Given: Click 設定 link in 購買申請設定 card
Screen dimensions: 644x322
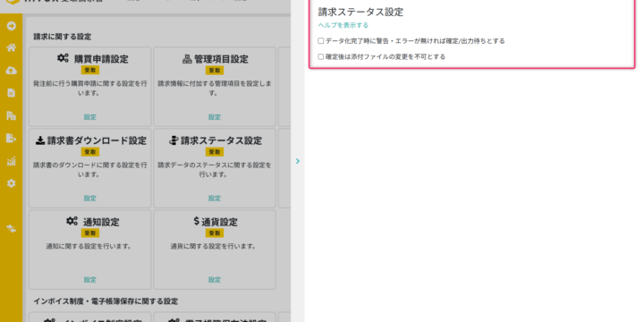Looking at the screenshot, I should click(90, 117).
